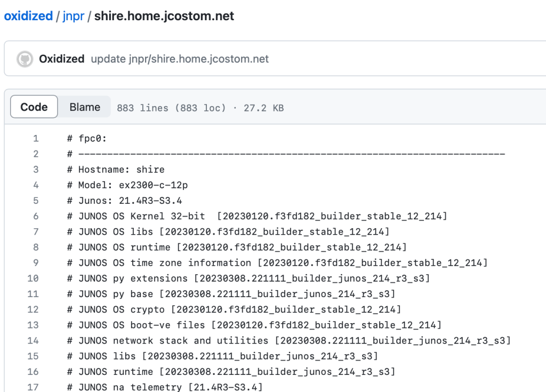Select line number 10
Screen dimensions: 546x392
coord(33,278)
